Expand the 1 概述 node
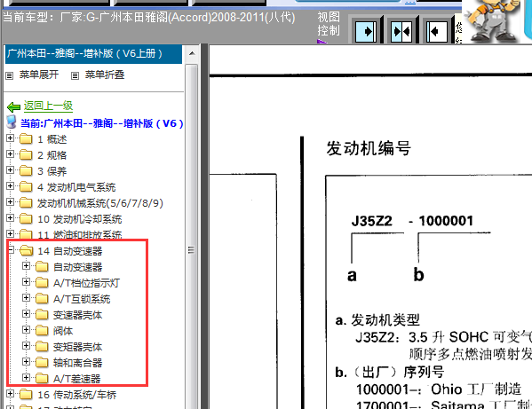 point(10,138)
